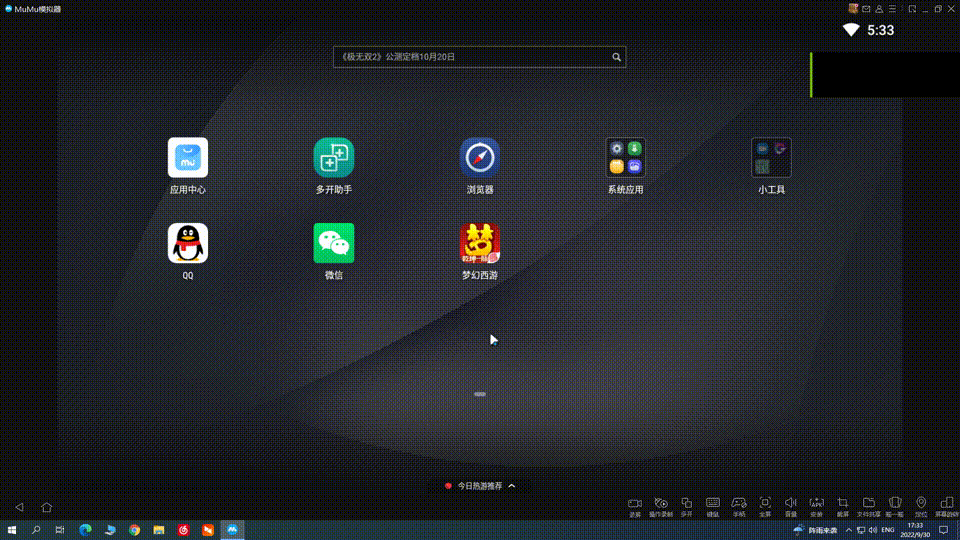This screenshot has width=960, height=540.
Task: Open Google Chrome from taskbar
Action: [134, 530]
